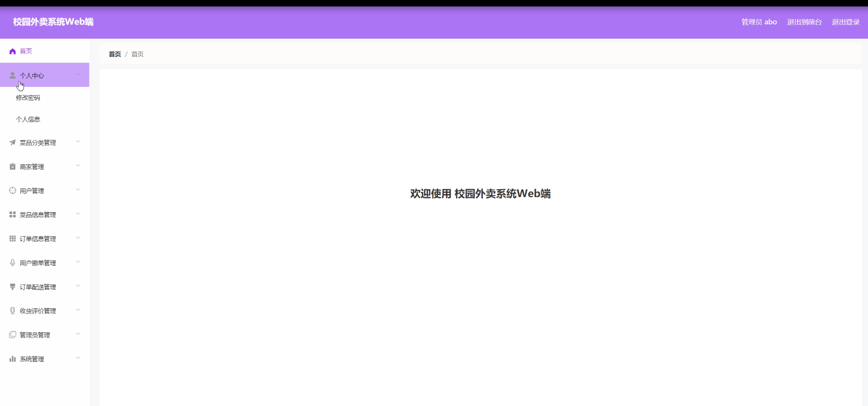Expand the 订单配送管理 chevron
The image size is (868, 406).
click(78, 286)
